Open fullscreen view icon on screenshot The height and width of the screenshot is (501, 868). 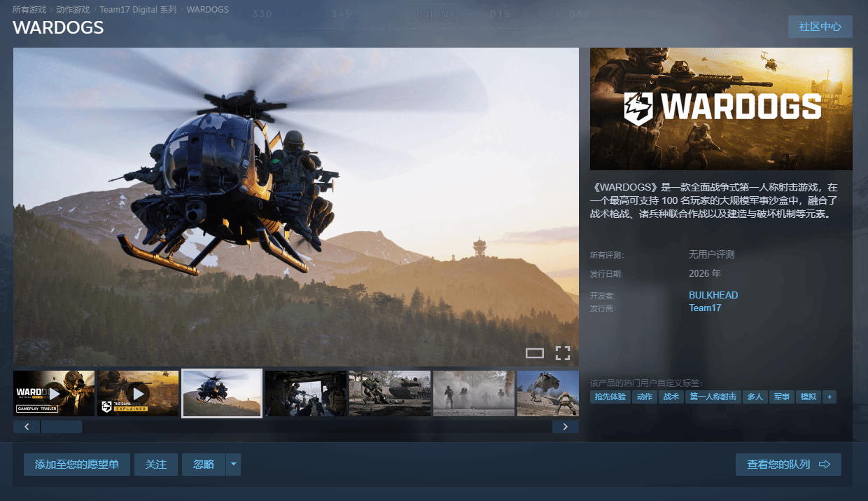click(563, 352)
